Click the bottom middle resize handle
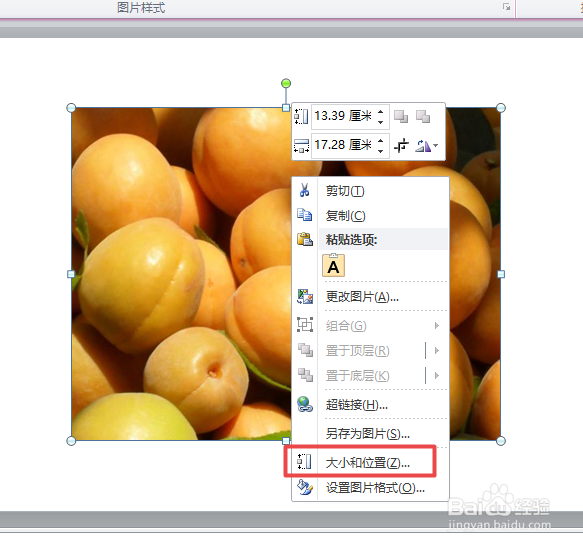The image size is (583, 546). point(286,441)
